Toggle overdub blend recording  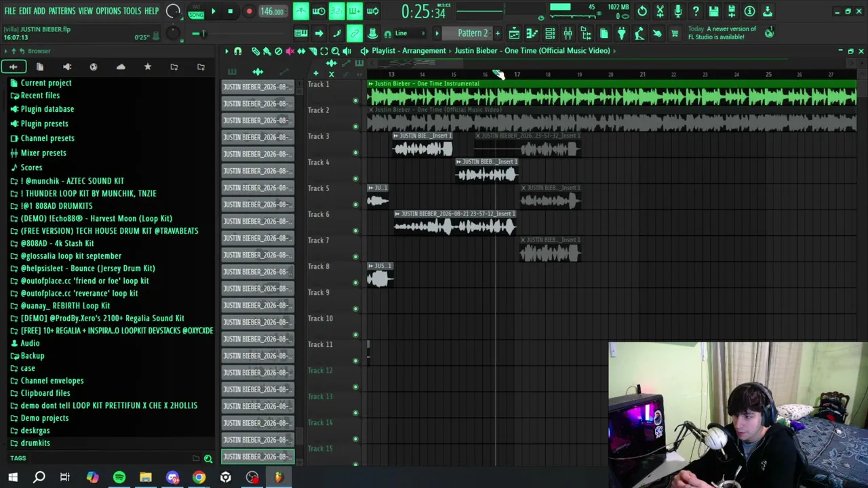point(354,11)
